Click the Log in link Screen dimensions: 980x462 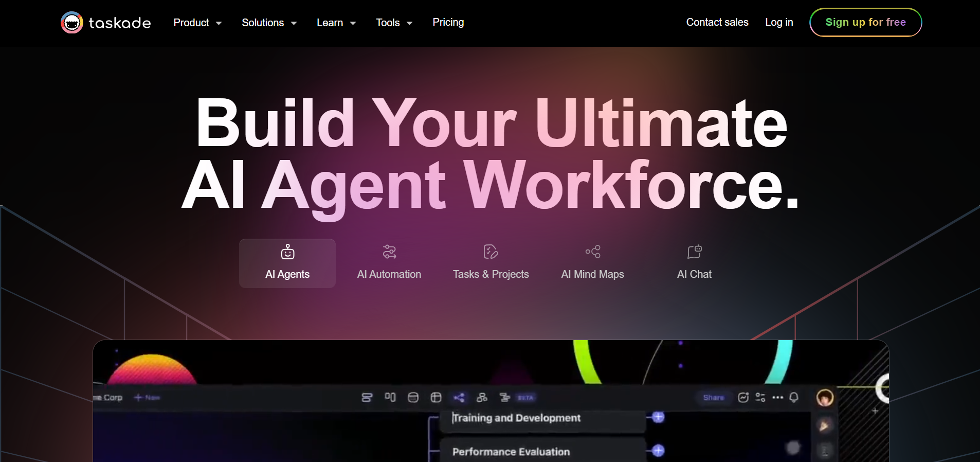tap(778, 22)
